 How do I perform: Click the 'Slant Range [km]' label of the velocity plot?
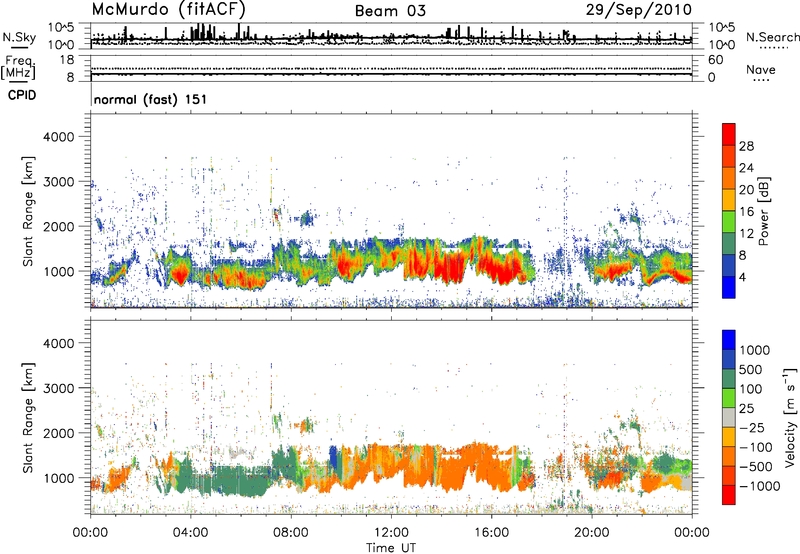(x=28, y=418)
